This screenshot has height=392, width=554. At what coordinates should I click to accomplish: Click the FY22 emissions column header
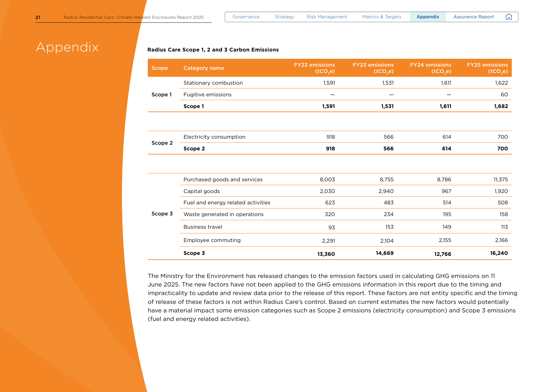pos(314,68)
